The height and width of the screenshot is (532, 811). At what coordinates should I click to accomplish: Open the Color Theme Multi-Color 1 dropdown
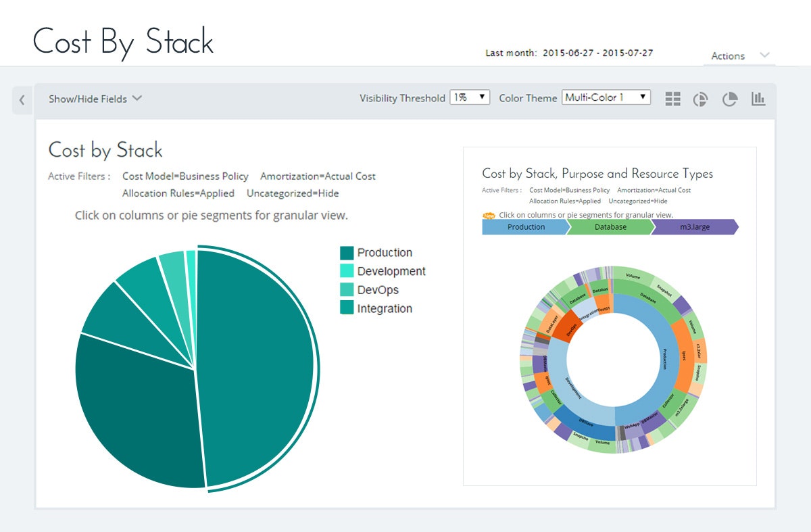coord(606,97)
